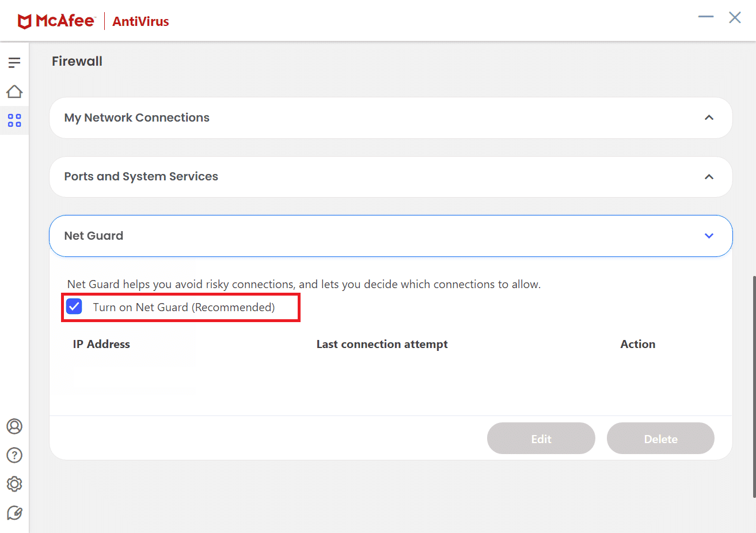Viewport: 756px width, 533px height.
Task: Expand the Ports and System Services section
Action: click(x=709, y=177)
